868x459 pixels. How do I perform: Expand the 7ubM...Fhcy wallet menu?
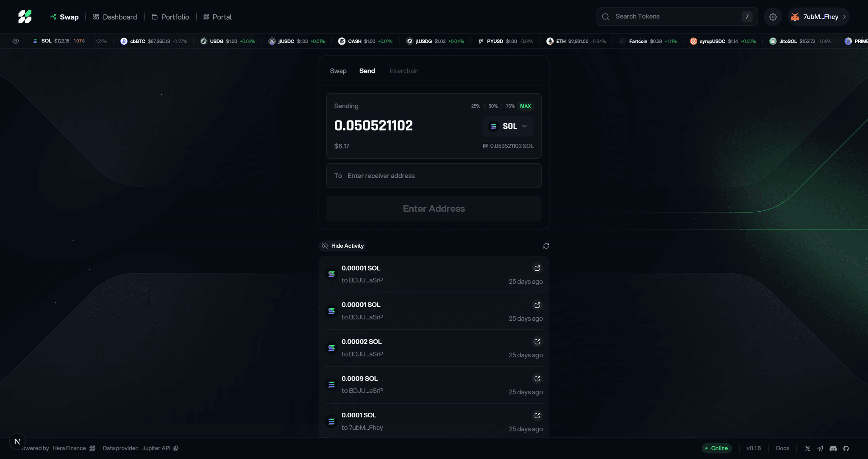(x=818, y=17)
